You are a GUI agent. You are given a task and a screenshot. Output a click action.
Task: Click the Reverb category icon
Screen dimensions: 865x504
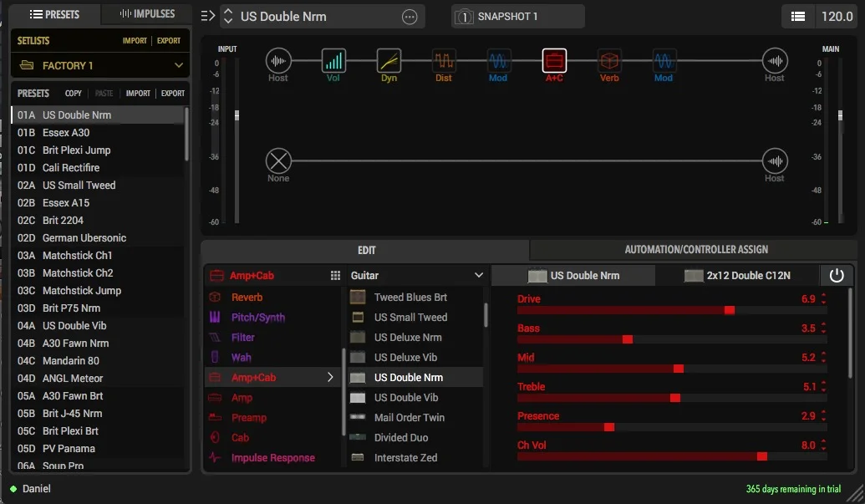215,298
